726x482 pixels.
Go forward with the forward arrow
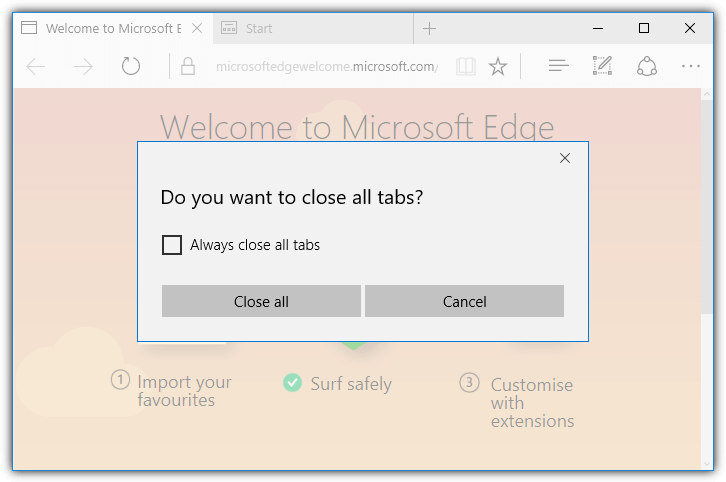(x=83, y=67)
